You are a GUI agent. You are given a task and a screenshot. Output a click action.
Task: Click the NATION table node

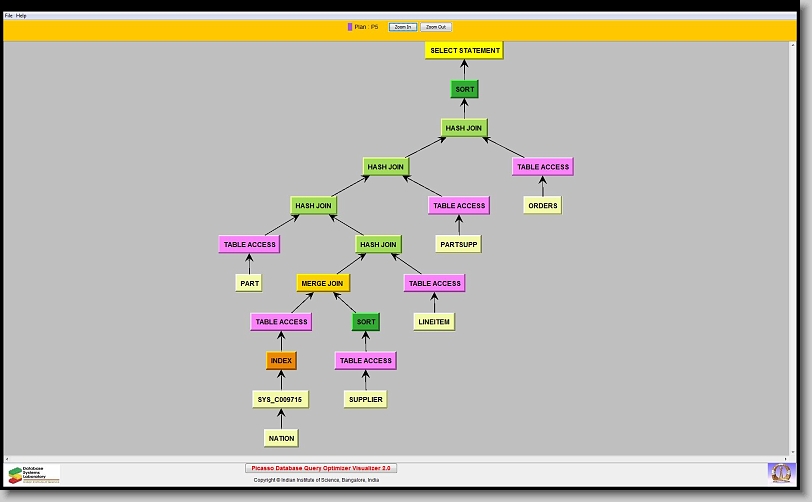coord(281,438)
